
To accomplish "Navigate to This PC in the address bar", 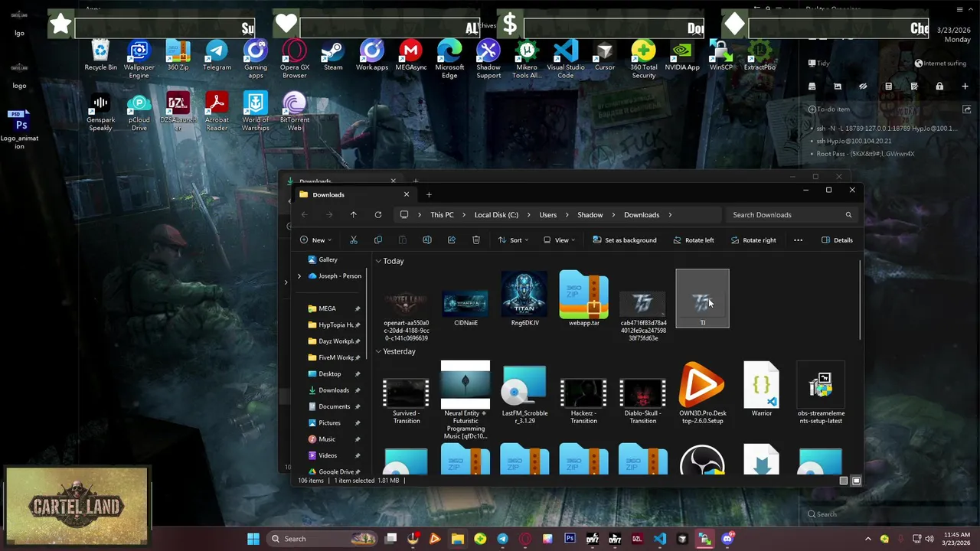I will 442,215.
